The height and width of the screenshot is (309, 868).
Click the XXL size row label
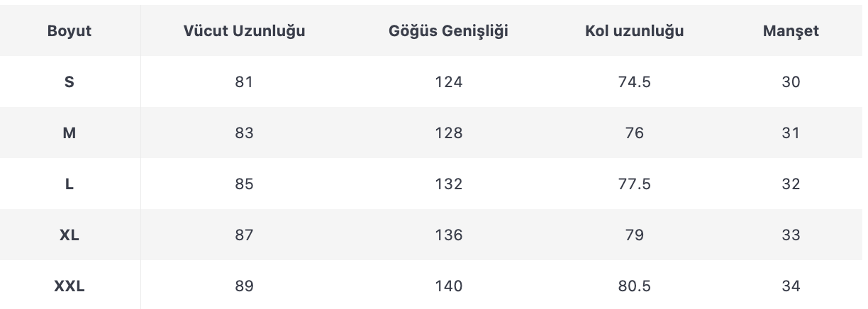tap(69, 286)
